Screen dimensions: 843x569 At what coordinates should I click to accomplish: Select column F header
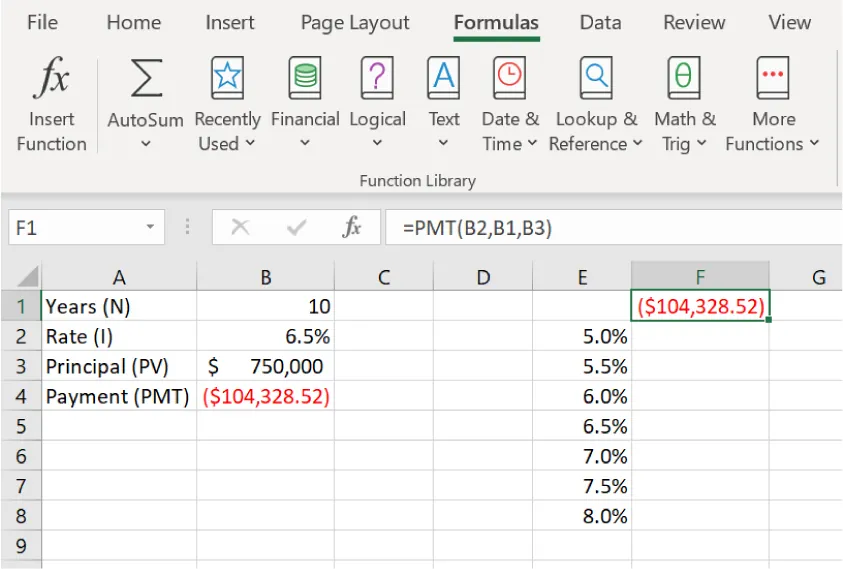[700, 278]
